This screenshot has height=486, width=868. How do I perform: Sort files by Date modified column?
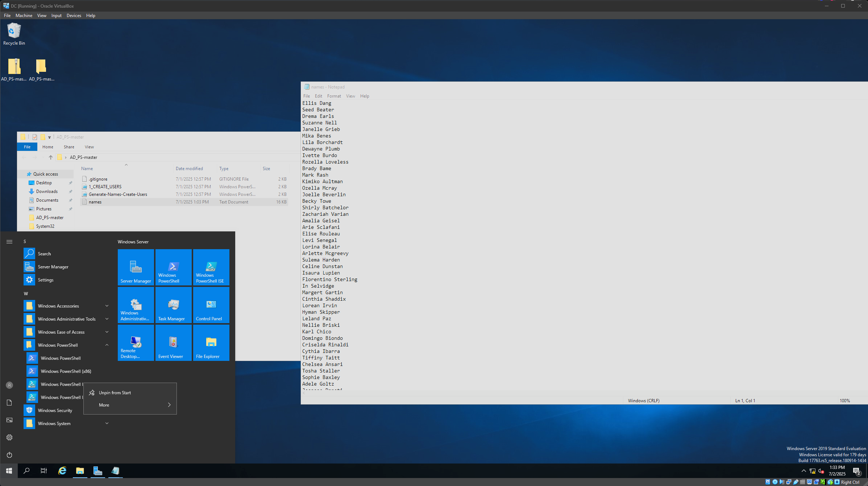coord(195,169)
